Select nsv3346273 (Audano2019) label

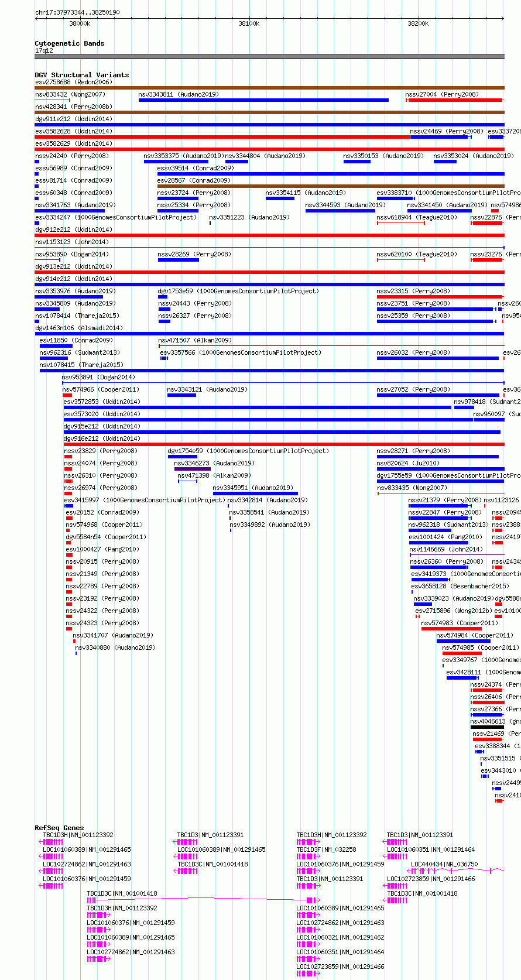(x=214, y=463)
